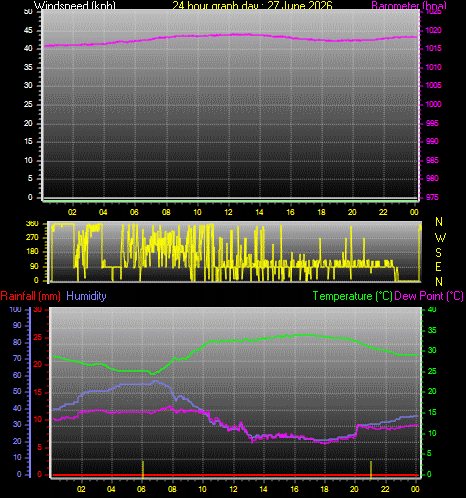Viewport: 466px width, 498px height.
Task: Click the W compass direction label
Action: 440,238
